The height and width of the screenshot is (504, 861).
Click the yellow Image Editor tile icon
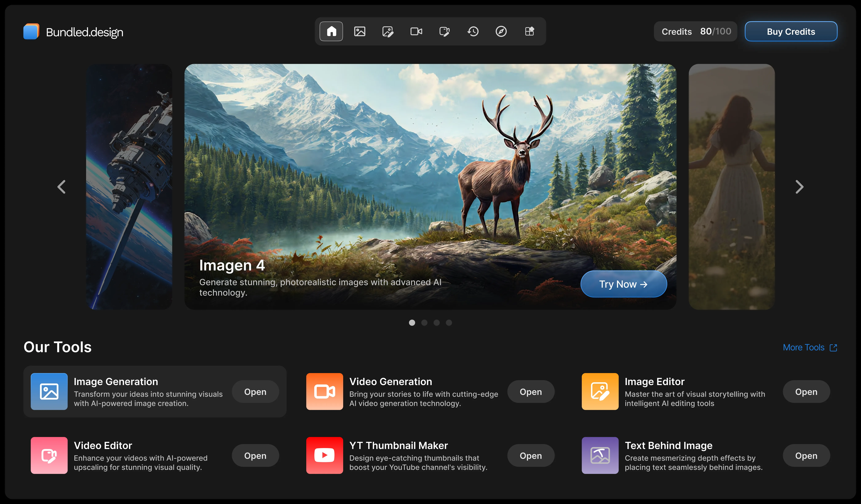[x=600, y=391]
